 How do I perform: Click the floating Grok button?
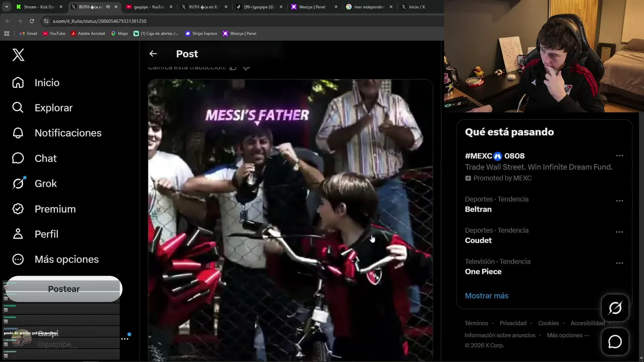pyautogui.click(x=615, y=308)
